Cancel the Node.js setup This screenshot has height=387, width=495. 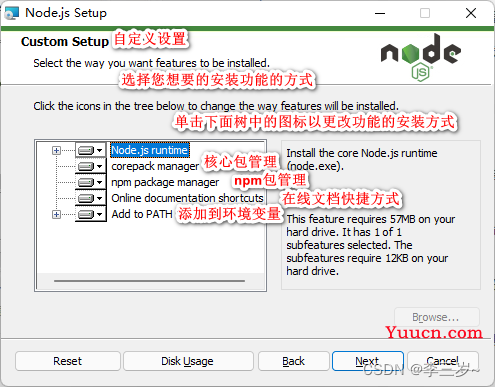(x=443, y=361)
